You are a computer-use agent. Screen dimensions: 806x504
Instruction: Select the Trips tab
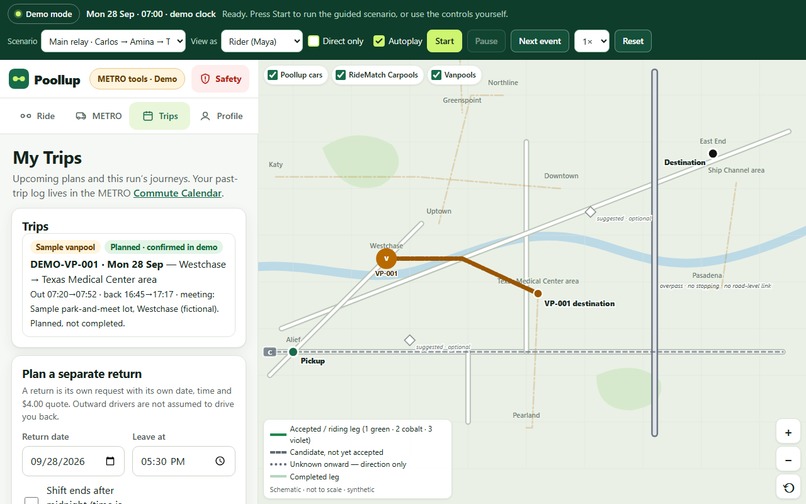(160, 116)
